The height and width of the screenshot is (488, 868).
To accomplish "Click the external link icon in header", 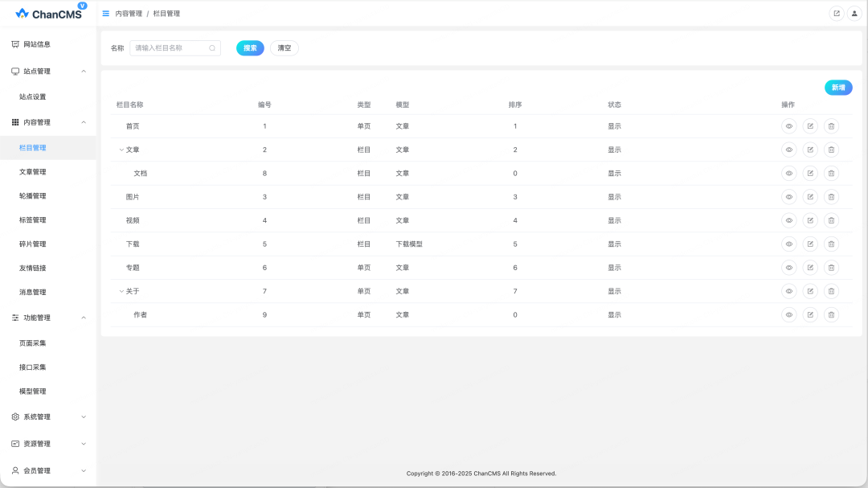I will [836, 14].
